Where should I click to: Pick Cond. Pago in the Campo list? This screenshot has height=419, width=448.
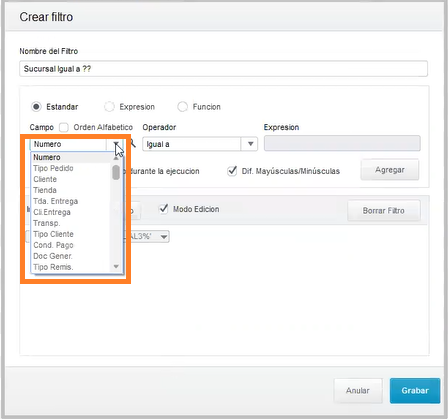(x=53, y=245)
